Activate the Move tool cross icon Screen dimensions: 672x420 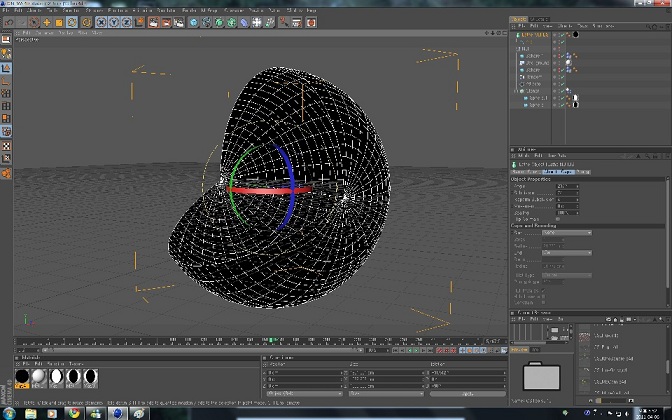point(47,22)
